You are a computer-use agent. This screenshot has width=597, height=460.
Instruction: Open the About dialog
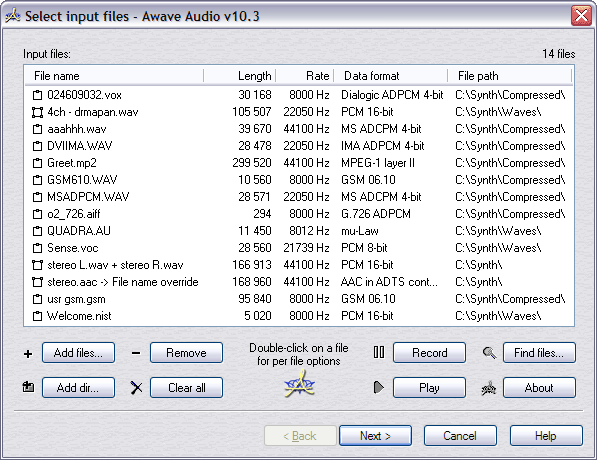click(x=540, y=388)
